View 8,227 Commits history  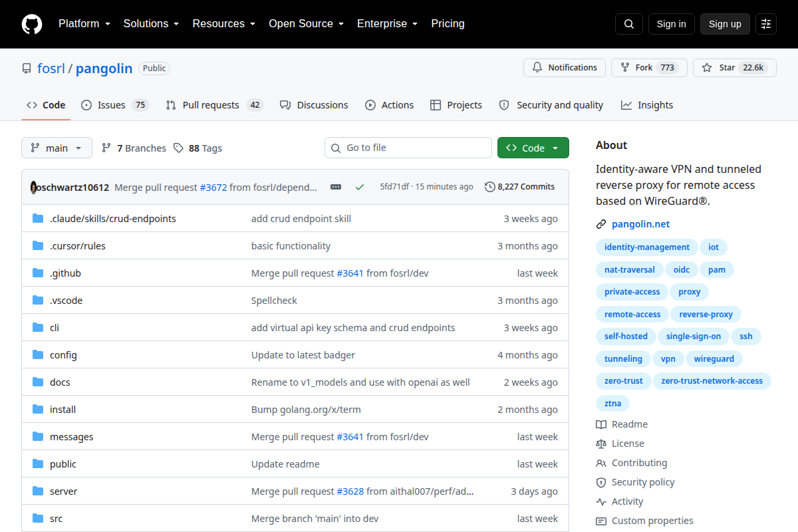519,187
